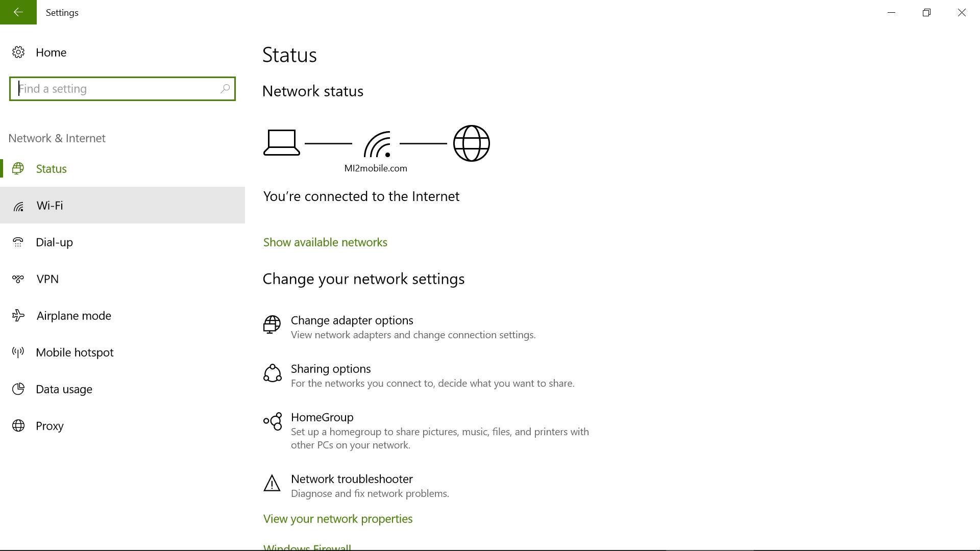Click the Airplane mode plane icon
Viewport: 980px width, 551px height.
tap(18, 316)
